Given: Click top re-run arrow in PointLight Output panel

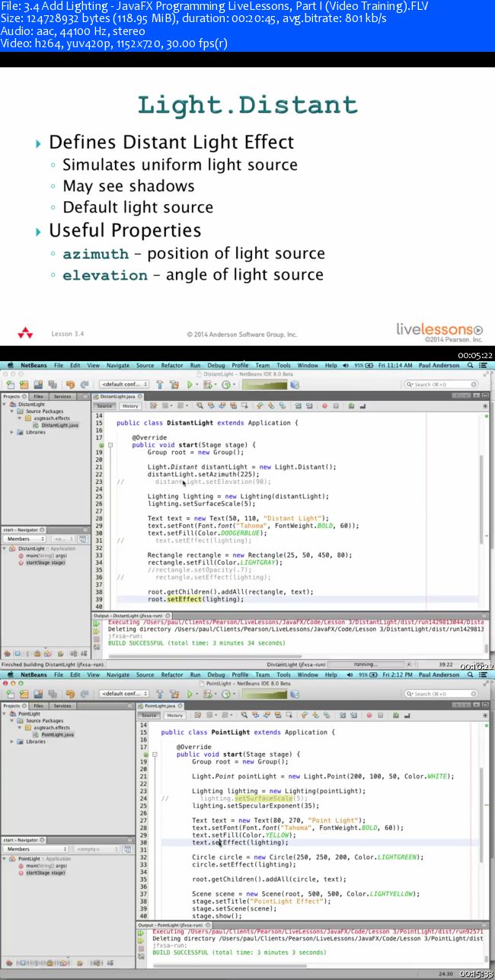Looking at the screenshot, I should (141, 933).
